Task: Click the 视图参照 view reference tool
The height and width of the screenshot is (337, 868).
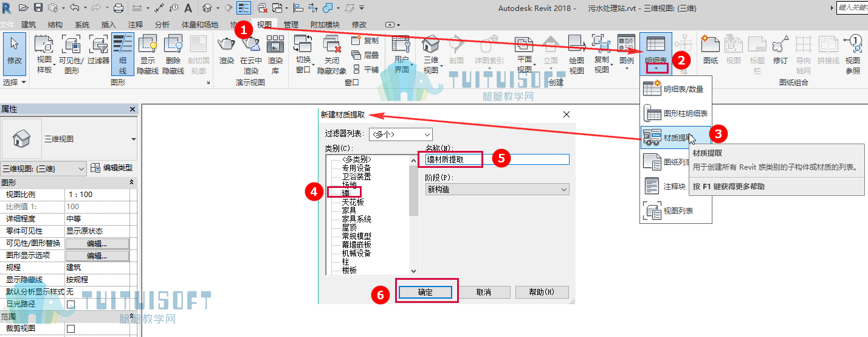Action: (853, 54)
